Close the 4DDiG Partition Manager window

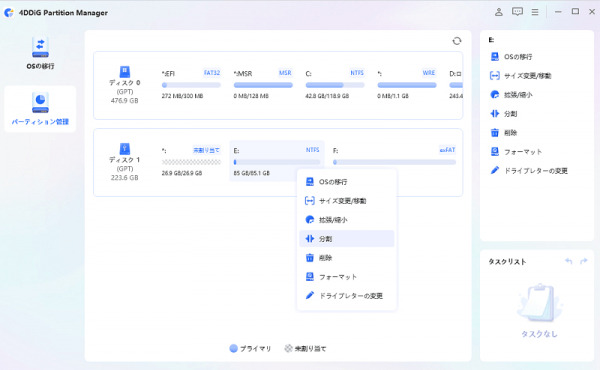click(x=592, y=12)
